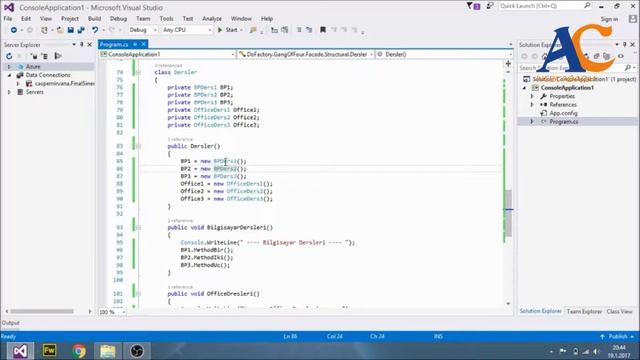
Task: Click the Navigate Backward toolbar icon
Action: 13,30
